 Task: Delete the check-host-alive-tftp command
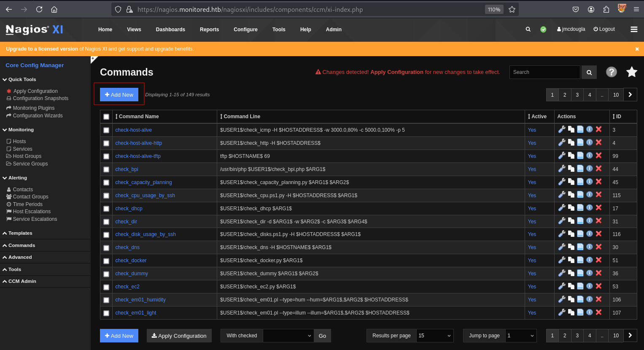click(598, 155)
